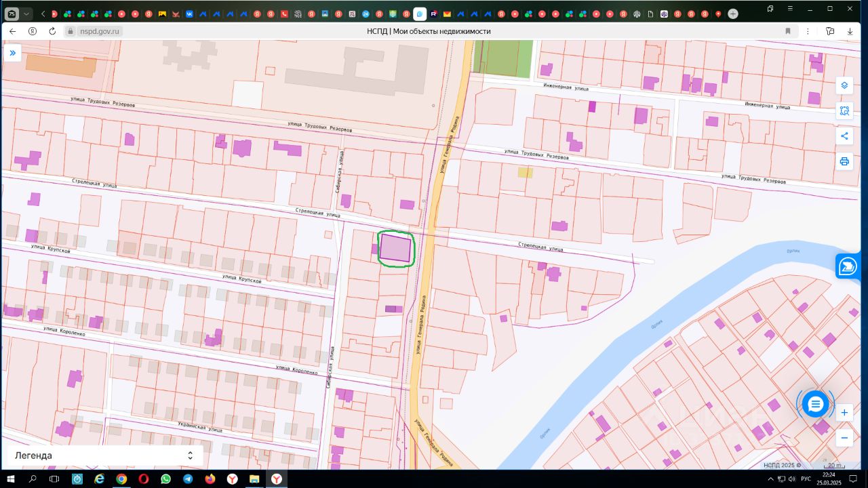Image resolution: width=868 pixels, height=488 pixels.
Task: Reload the page in browser toolbar
Action: (x=52, y=31)
